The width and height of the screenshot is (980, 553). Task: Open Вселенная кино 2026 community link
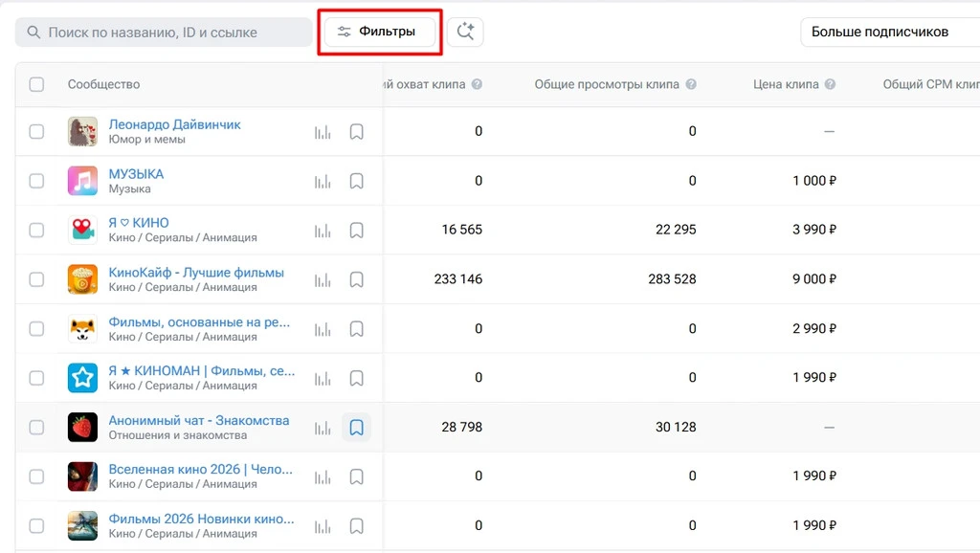(x=201, y=469)
